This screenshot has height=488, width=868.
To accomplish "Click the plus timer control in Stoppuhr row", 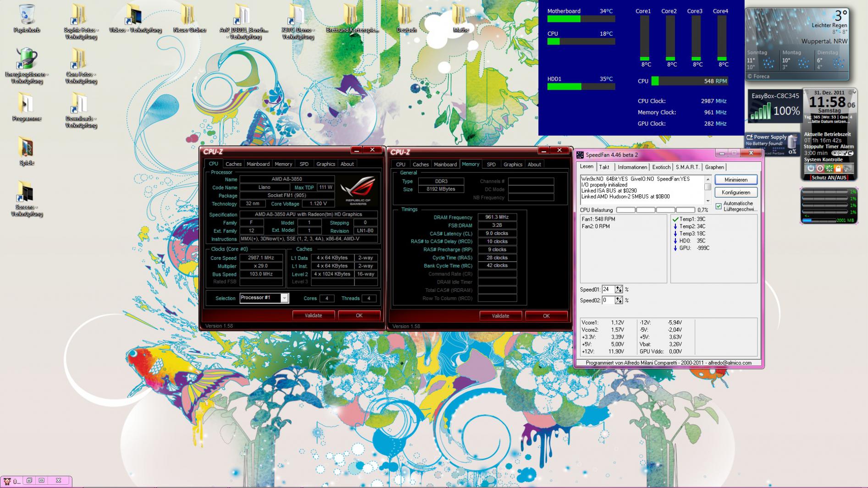I will point(835,153).
